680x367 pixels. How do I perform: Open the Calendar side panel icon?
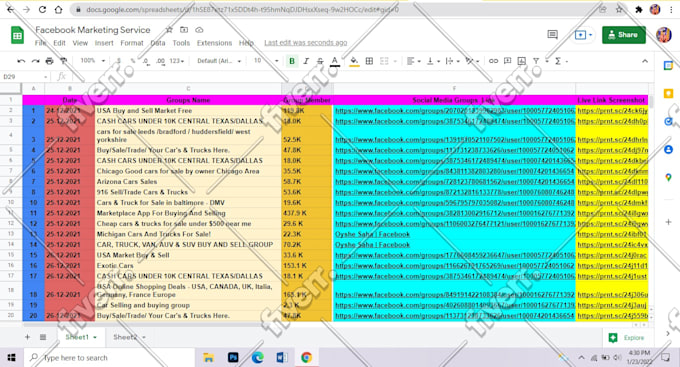click(668, 66)
